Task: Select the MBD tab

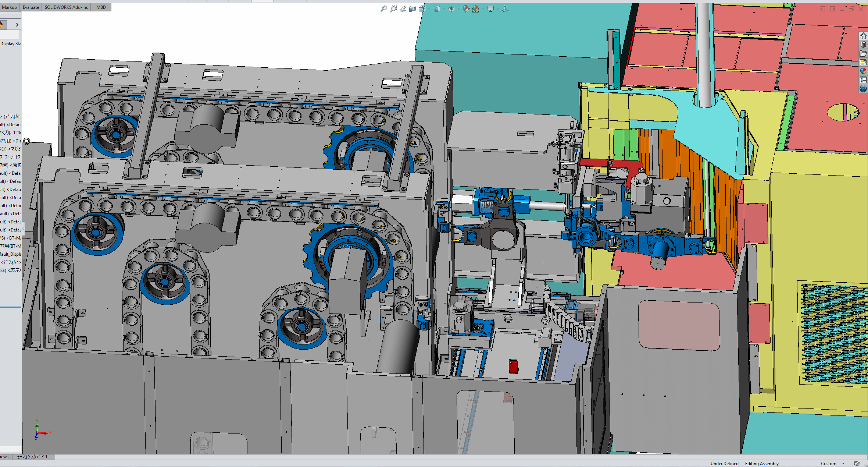Action: [x=101, y=7]
